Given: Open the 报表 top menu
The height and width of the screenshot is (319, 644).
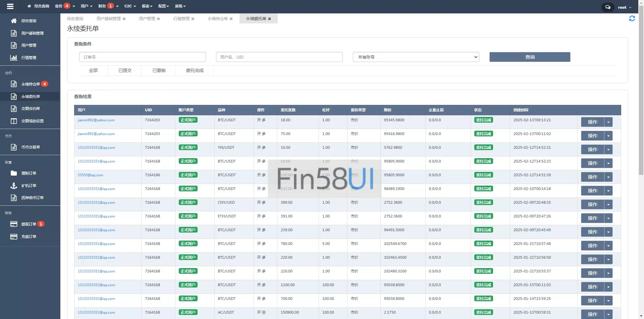Looking at the screenshot, I should [x=147, y=6].
